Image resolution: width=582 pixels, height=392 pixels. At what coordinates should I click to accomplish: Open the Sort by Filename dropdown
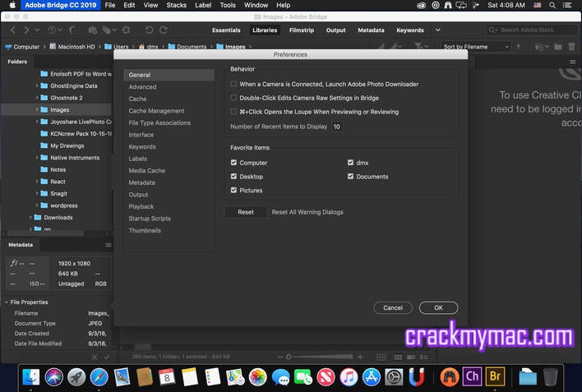tap(475, 47)
